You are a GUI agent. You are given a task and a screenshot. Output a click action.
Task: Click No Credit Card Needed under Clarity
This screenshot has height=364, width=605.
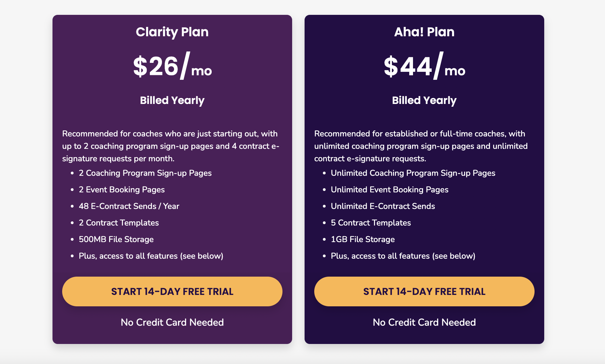[x=172, y=322]
